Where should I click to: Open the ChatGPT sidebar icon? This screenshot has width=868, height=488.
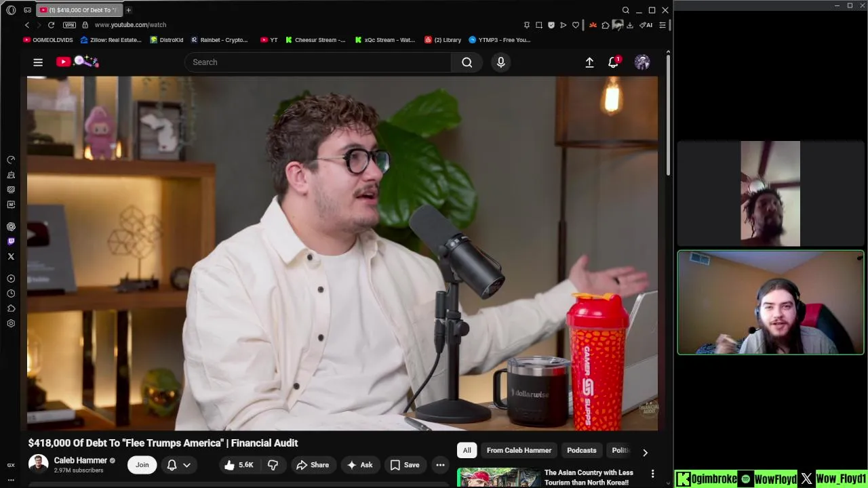coord(11,226)
